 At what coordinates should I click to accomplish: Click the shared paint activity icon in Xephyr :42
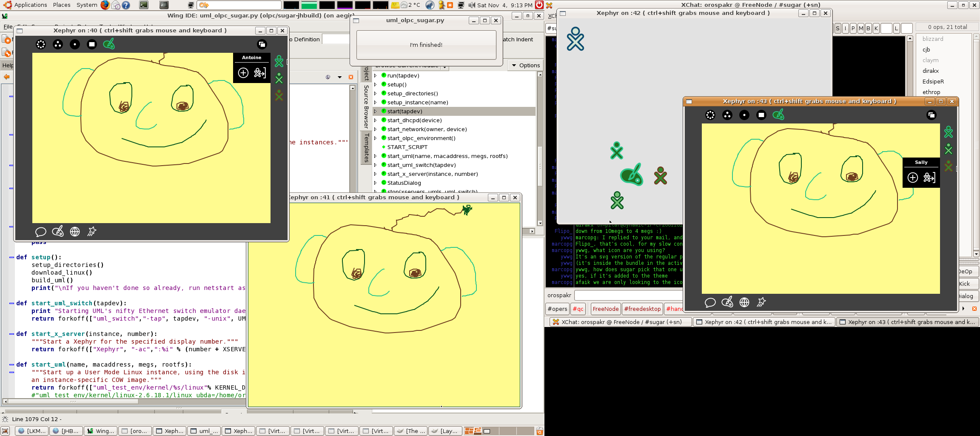[x=632, y=175]
